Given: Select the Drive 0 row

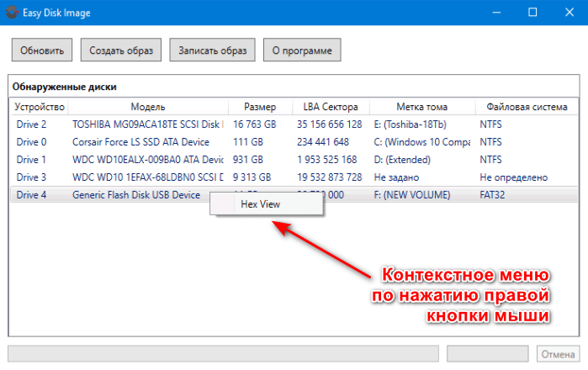Looking at the screenshot, I should (x=294, y=142).
